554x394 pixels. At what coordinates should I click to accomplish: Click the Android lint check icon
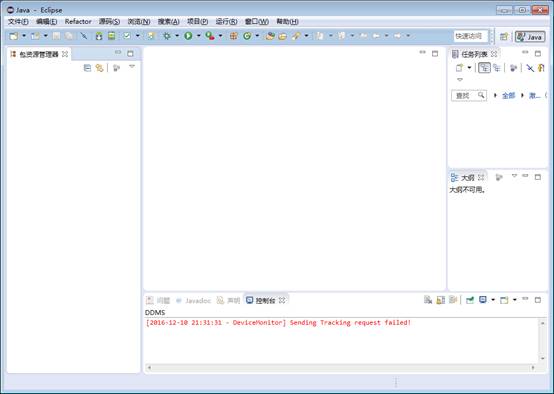(x=127, y=36)
